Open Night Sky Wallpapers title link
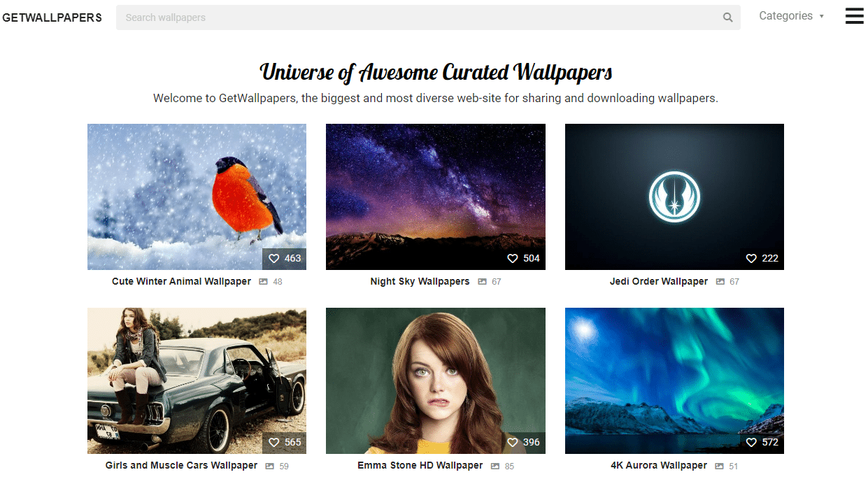 420,281
